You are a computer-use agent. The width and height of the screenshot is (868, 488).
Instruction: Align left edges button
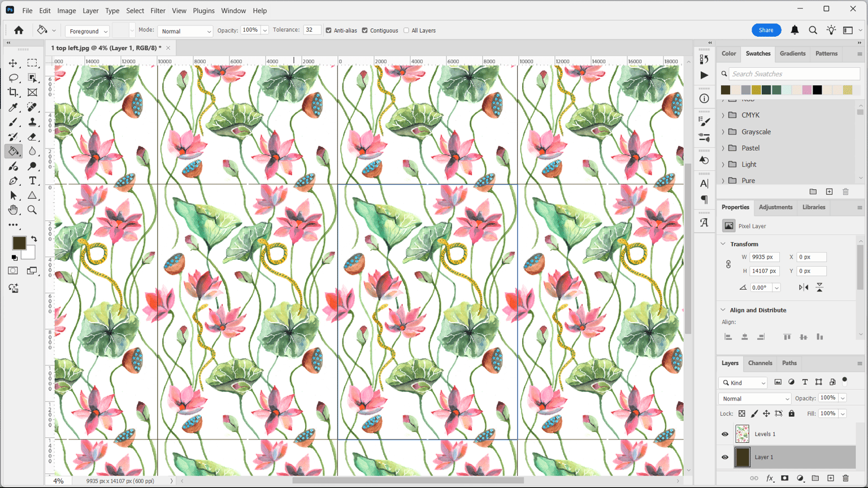point(728,337)
